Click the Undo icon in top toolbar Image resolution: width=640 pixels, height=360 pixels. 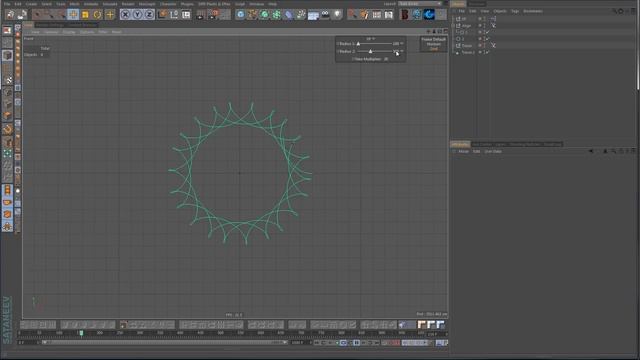tap(11, 15)
